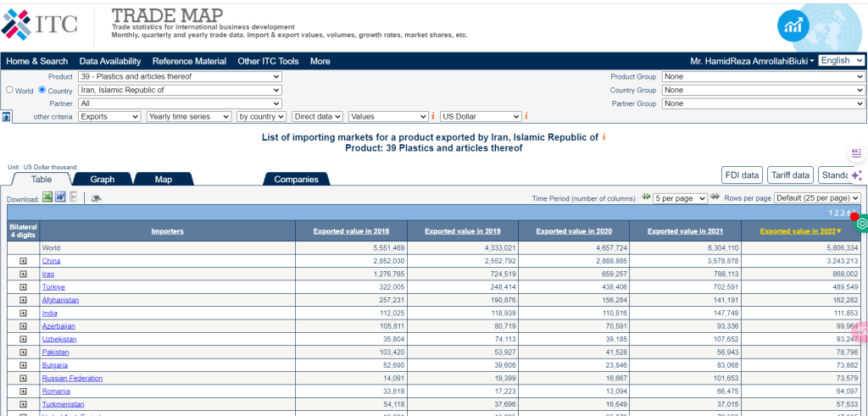This screenshot has height=416, width=868.
Task: Open the Product Group dropdown
Action: pyautogui.click(x=764, y=77)
